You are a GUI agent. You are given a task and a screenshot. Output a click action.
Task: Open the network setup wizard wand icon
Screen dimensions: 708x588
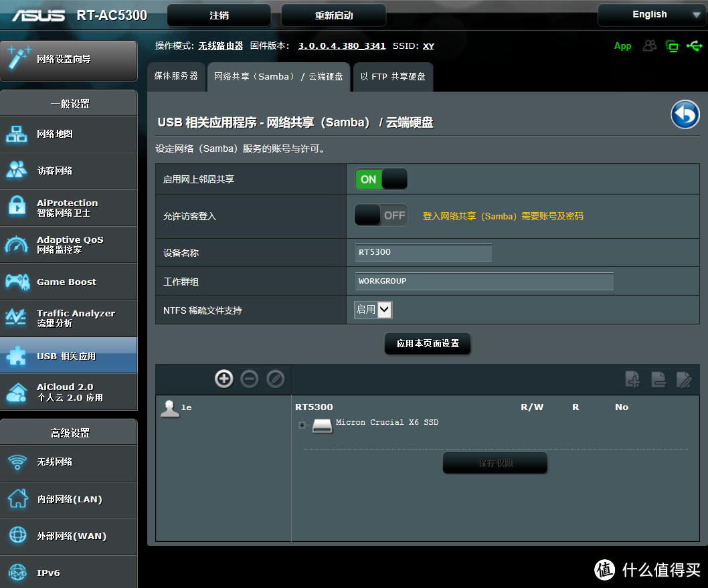tap(18, 58)
